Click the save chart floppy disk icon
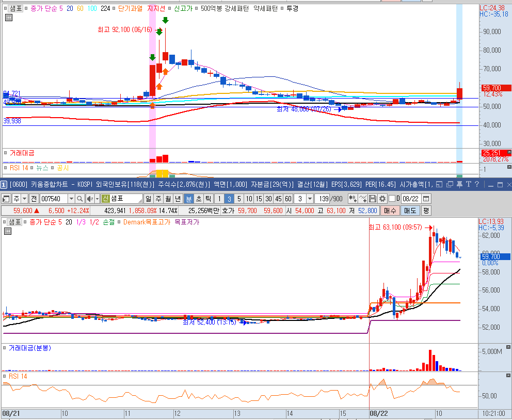Screen dimensions: 512x420 [373, 199]
